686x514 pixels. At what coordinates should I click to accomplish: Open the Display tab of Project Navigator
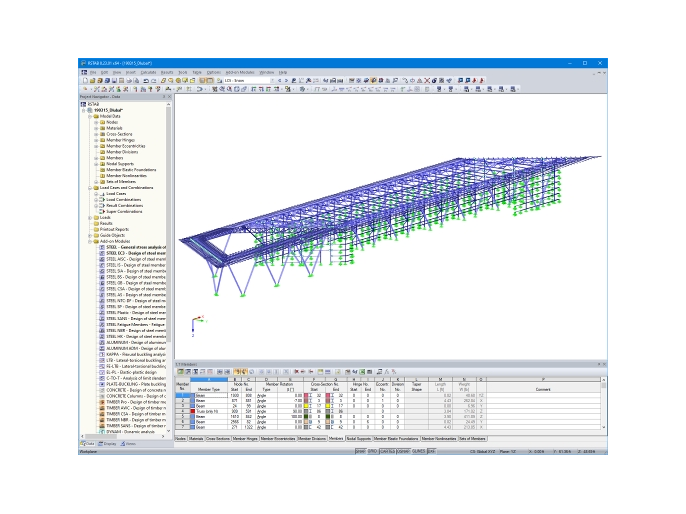tap(108, 444)
